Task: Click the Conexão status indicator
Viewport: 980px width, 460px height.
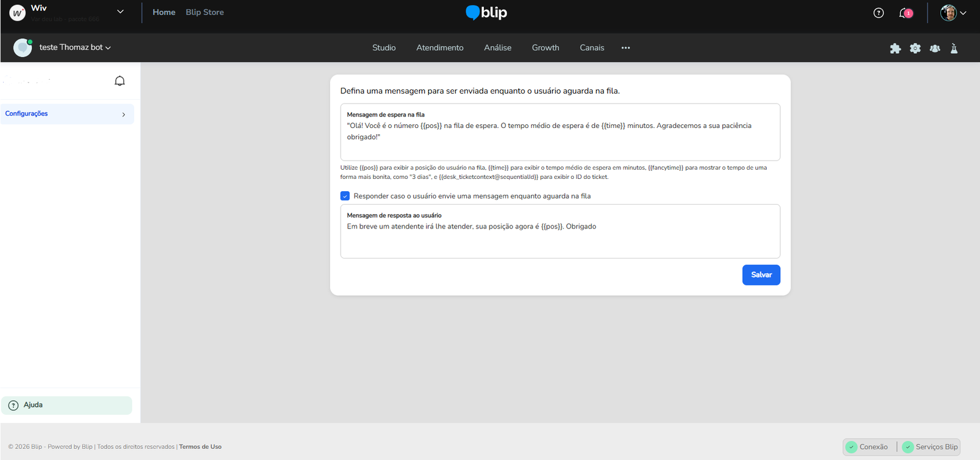Action: (x=867, y=447)
